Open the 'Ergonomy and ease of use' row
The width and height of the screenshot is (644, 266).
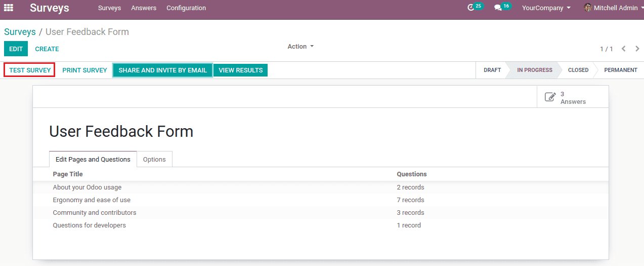pos(321,200)
